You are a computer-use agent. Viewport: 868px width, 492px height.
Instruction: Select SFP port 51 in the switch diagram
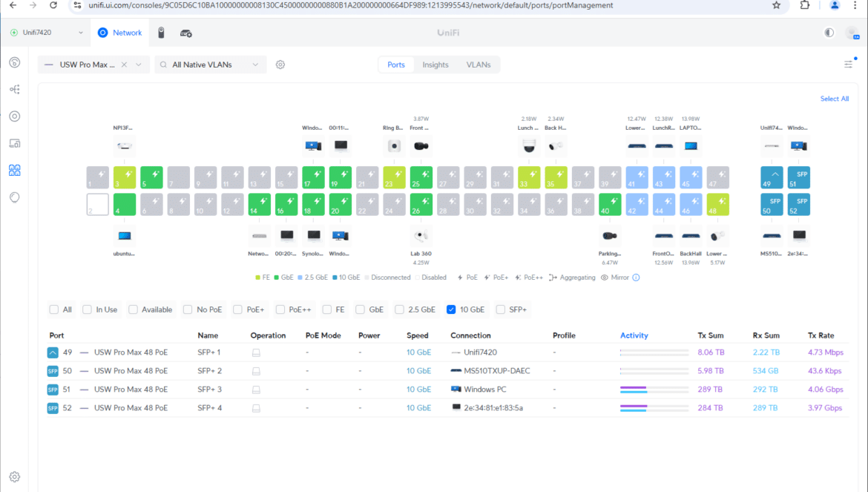tap(799, 177)
